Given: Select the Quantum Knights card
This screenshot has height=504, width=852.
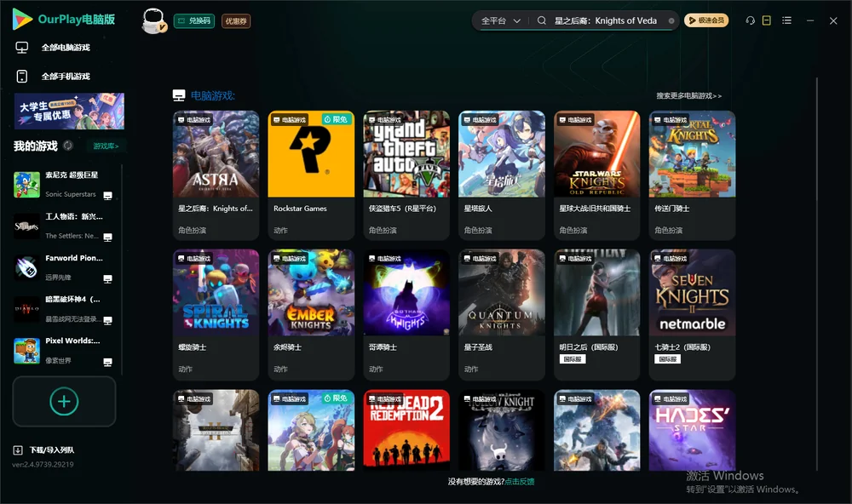Looking at the screenshot, I should click(x=502, y=314).
